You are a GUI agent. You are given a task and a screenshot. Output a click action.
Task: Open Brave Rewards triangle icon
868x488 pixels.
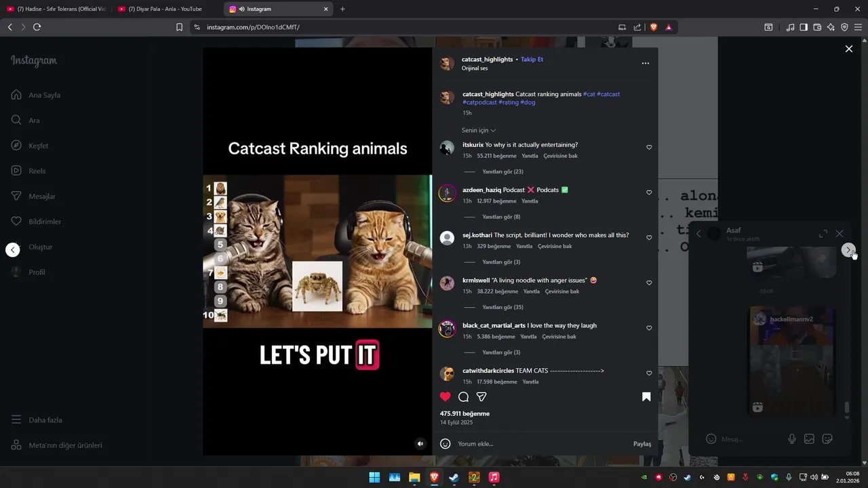coord(669,27)
